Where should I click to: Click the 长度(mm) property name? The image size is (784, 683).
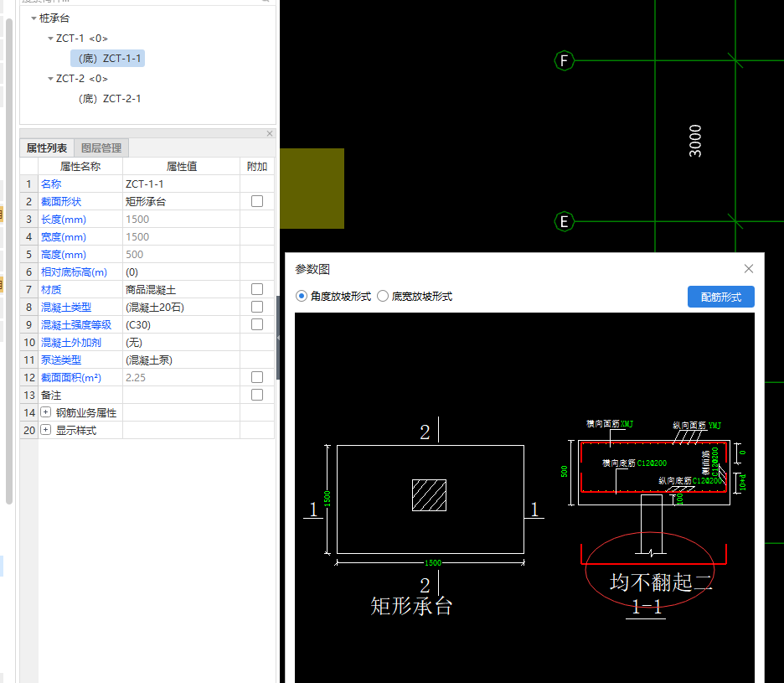(x=64, y=220)
